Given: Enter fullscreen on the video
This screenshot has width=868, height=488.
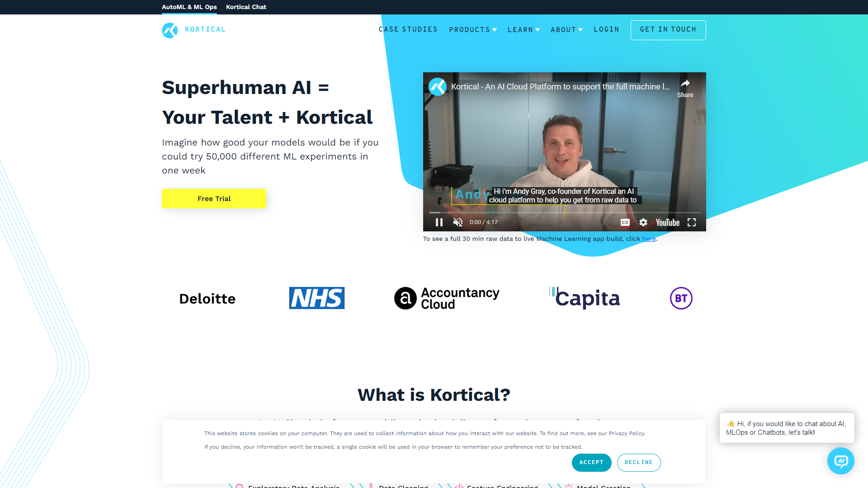Looking at the screenshot, I should (x=692, y=222).
